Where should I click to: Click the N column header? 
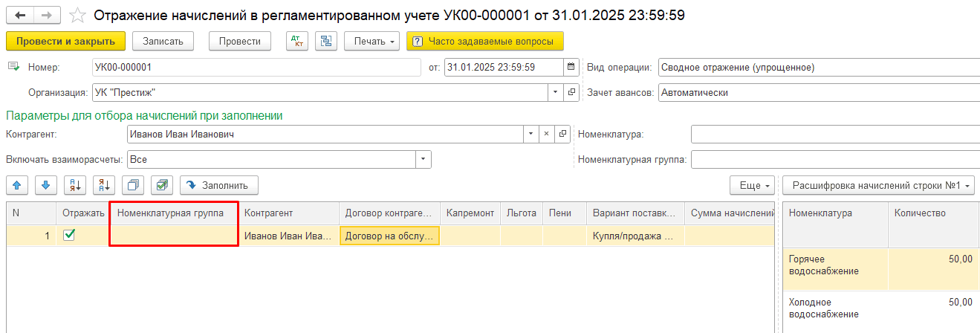31,213
